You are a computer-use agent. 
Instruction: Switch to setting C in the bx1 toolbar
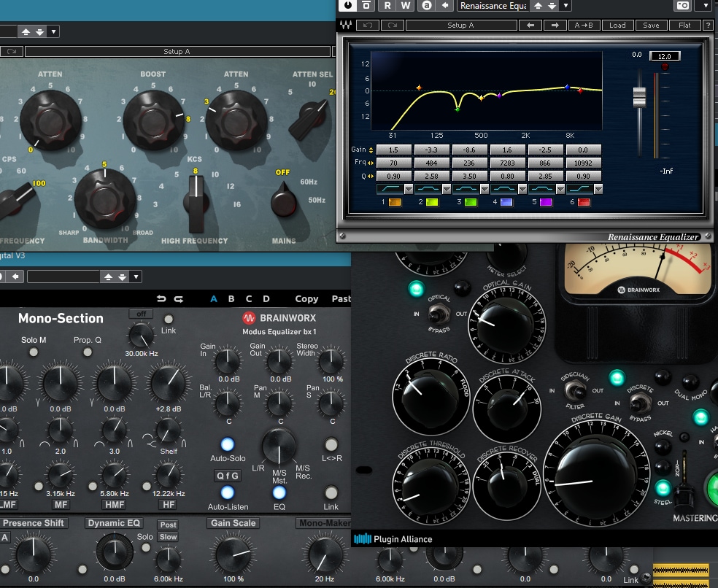[249, 299]
